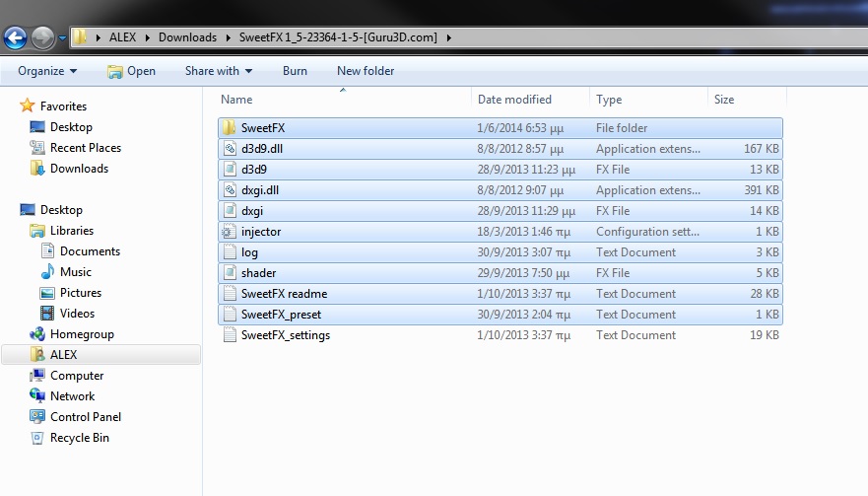Screen dimensions: 868x496
Task: Expand the arrow after Downloads in address bar
Action: click(x=228, y=37)
